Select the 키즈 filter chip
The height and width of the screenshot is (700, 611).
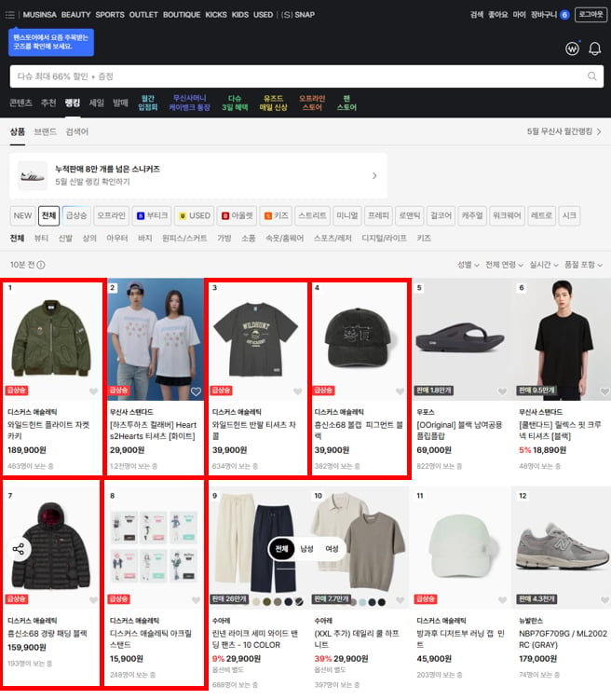[x=276, y=215]
